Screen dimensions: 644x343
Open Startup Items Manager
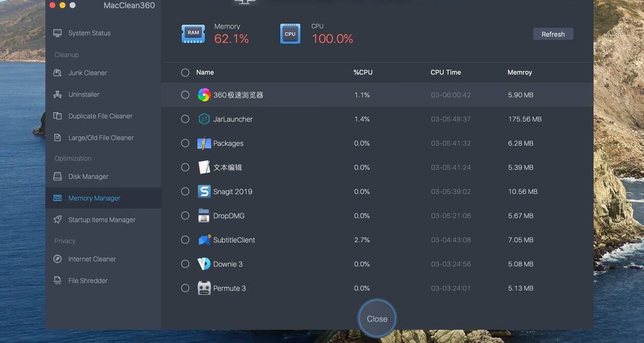point(102,220)
